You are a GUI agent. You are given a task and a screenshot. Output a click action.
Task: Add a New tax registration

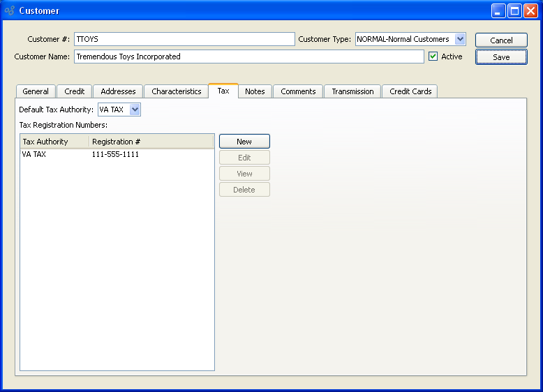pos(244,142)
